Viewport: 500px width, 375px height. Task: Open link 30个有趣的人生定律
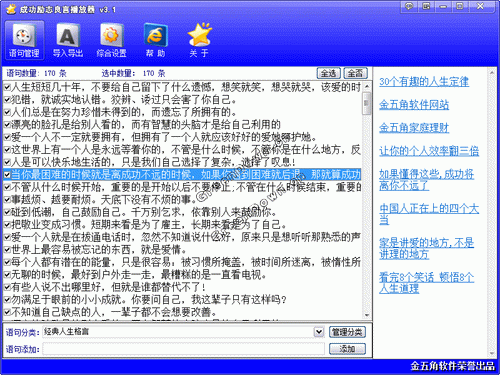(x=424, y=82)
